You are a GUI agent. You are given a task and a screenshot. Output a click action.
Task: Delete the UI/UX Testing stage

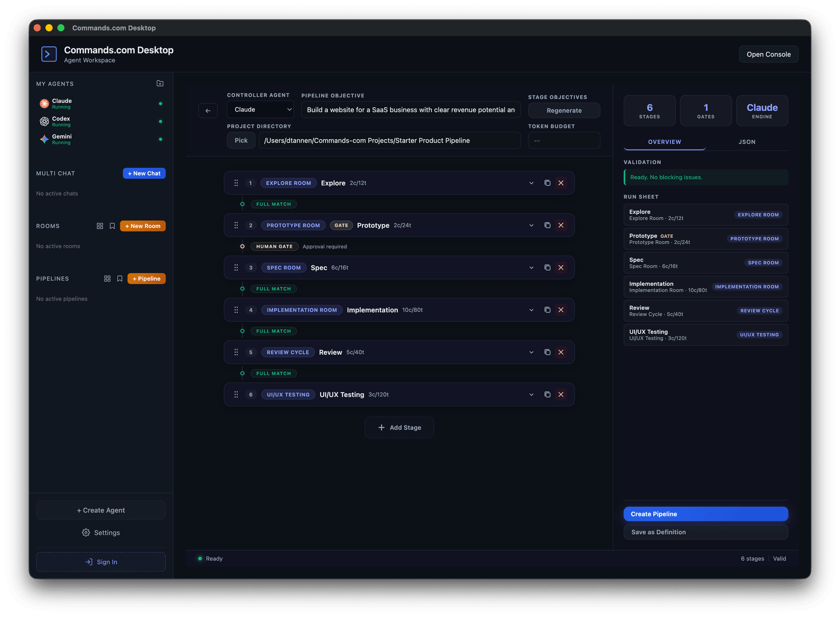click(x=561, y=394)
